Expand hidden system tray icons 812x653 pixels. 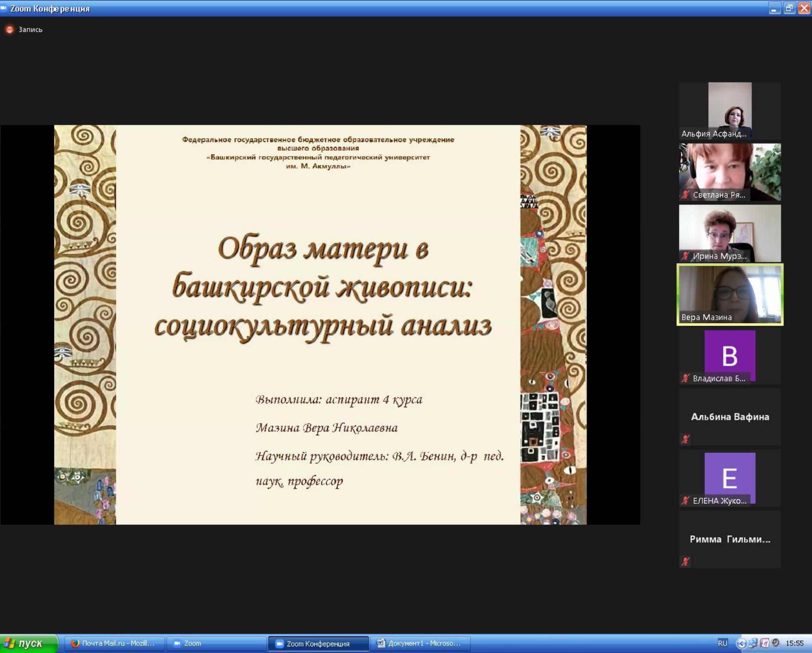click(741, 643)
